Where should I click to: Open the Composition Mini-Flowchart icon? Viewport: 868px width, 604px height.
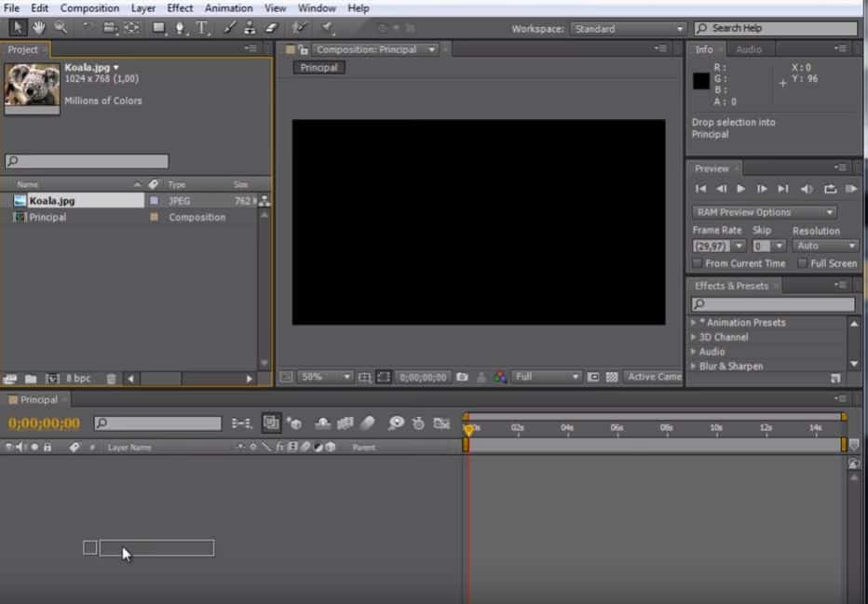pyautogui.click(x=242, y=423)
